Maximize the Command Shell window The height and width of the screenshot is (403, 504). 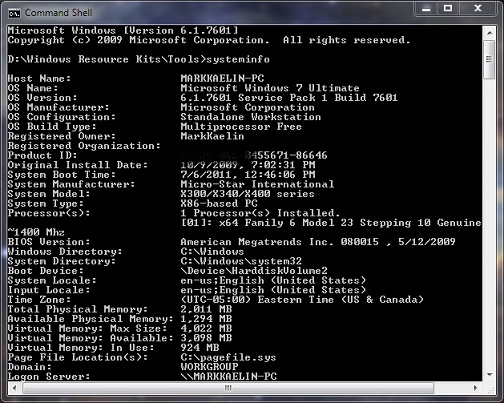tap(448, 9)
